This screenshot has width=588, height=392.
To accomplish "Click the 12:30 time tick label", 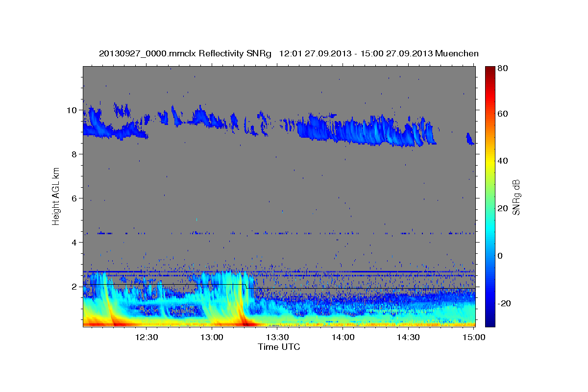I will pos(146,337).
